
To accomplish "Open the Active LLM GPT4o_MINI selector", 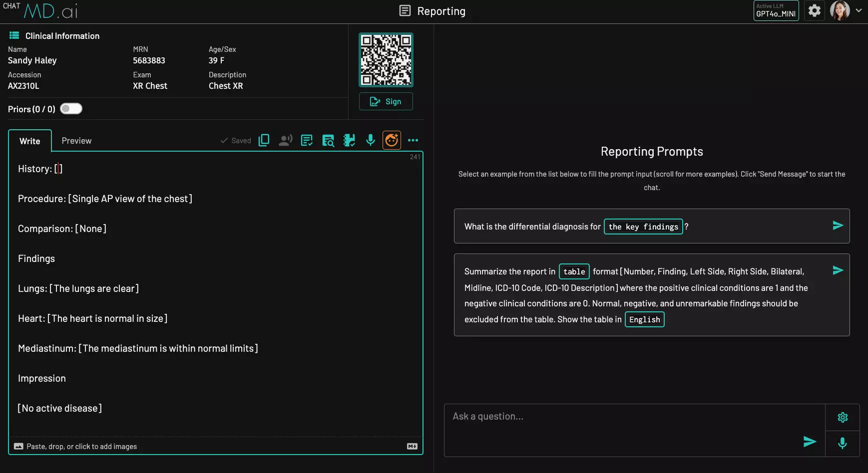I will tap(776, 10).
